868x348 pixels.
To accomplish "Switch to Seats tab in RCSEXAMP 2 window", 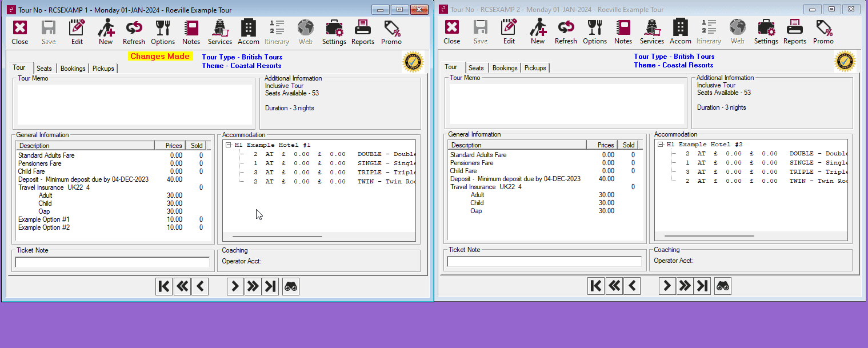I will click(476, 68).
